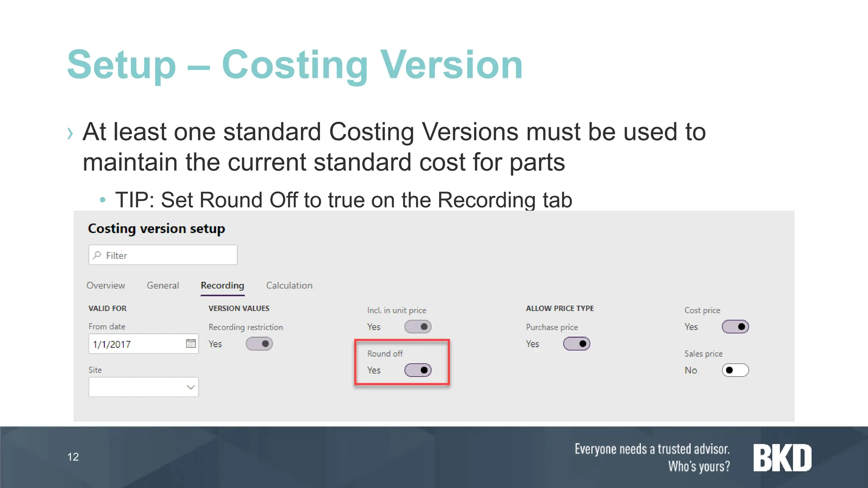
Task: Click the Round off label
Action: point(385,354)
